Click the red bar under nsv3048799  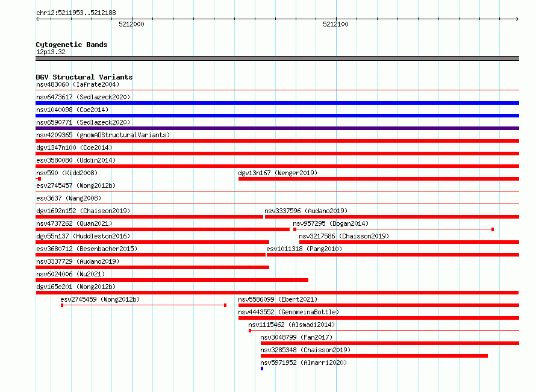click(x=390, y=343)
